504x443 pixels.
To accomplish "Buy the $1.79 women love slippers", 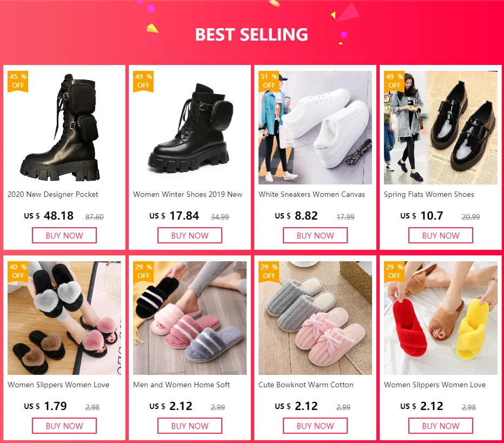I will point(64,426).
